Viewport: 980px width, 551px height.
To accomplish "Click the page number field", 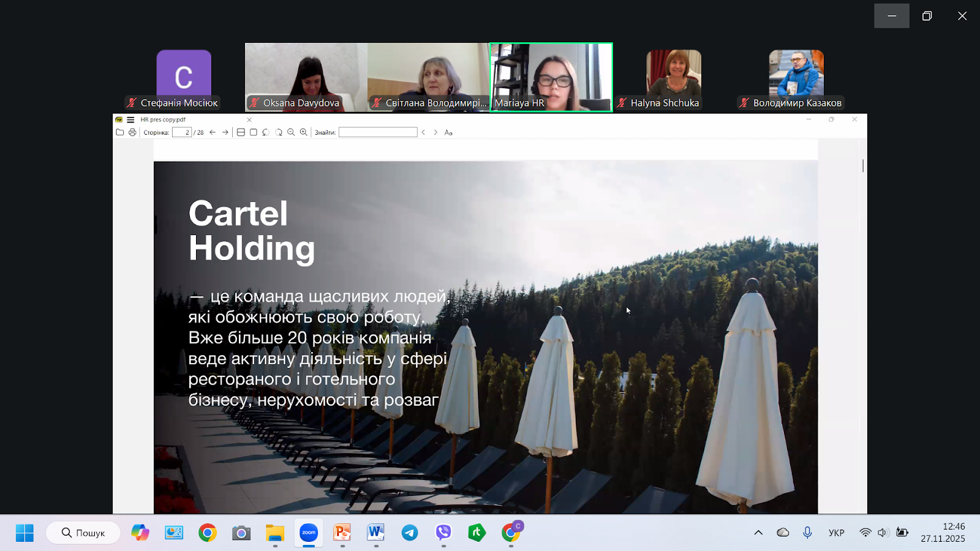I will 182,132.
